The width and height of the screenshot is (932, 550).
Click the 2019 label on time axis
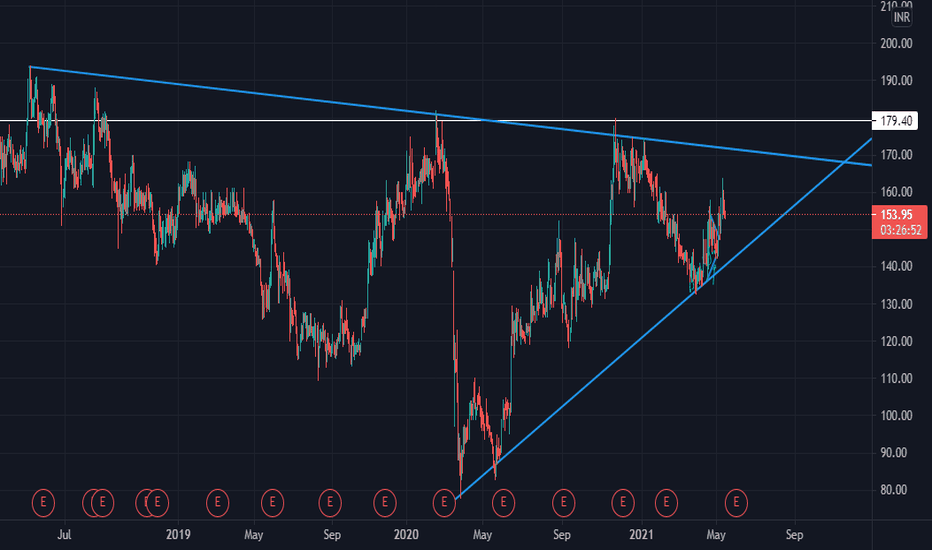pyautogui.click(x=178, y=535)
